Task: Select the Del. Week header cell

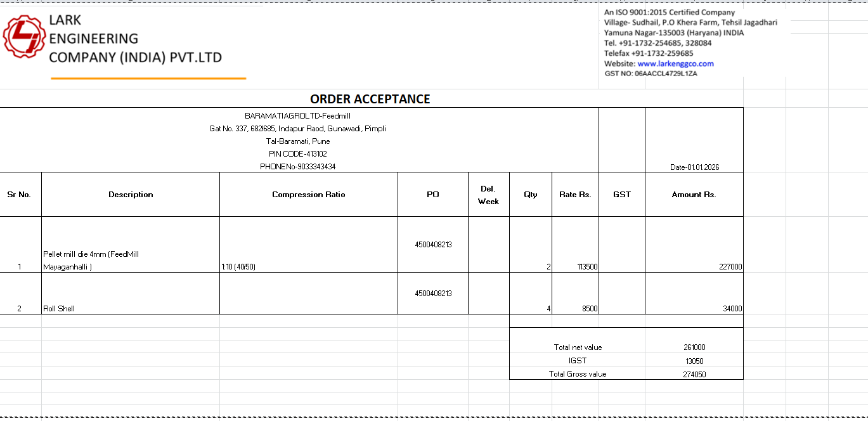Action: tap(488, 195)
